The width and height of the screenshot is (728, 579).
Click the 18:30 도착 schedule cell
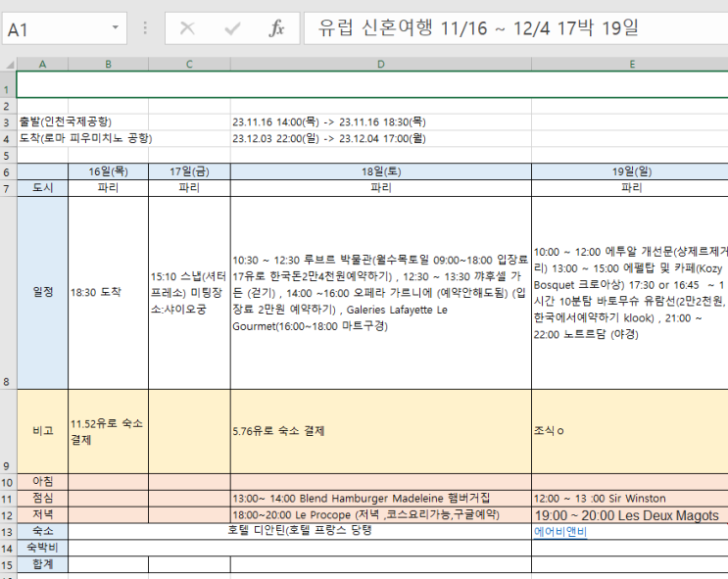tap(108, 293)
